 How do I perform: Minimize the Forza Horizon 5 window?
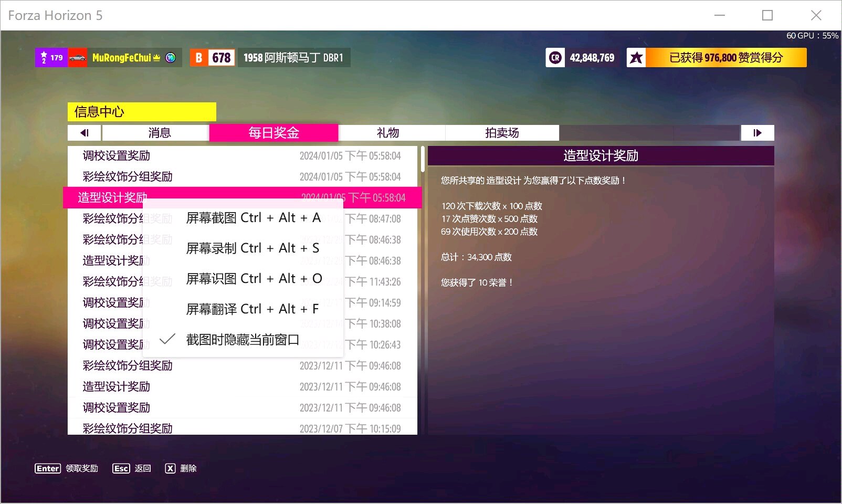tap(720, 15)
